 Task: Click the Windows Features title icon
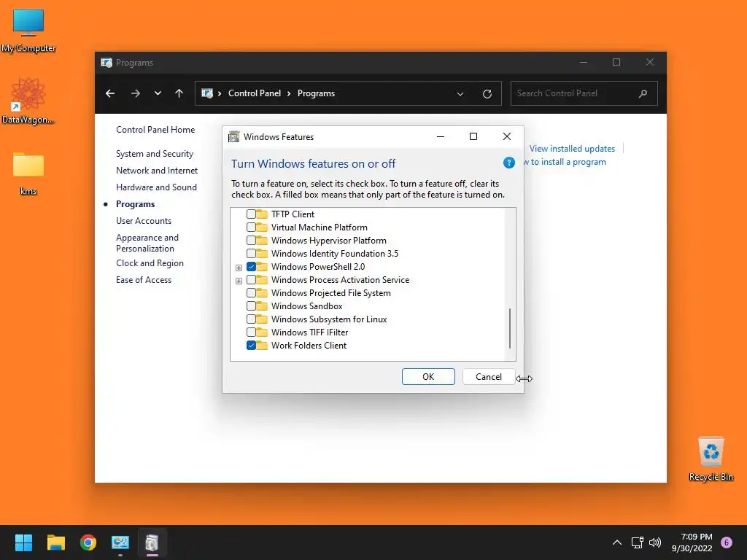[233, 136]
